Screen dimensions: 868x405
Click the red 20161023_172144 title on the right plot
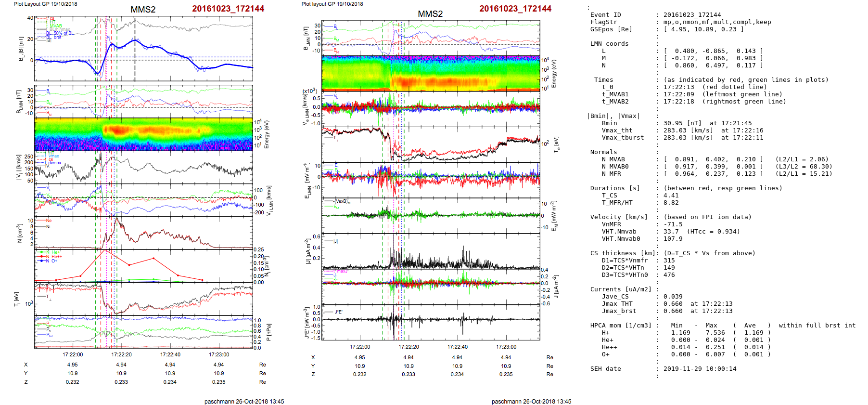pos(515,9)
